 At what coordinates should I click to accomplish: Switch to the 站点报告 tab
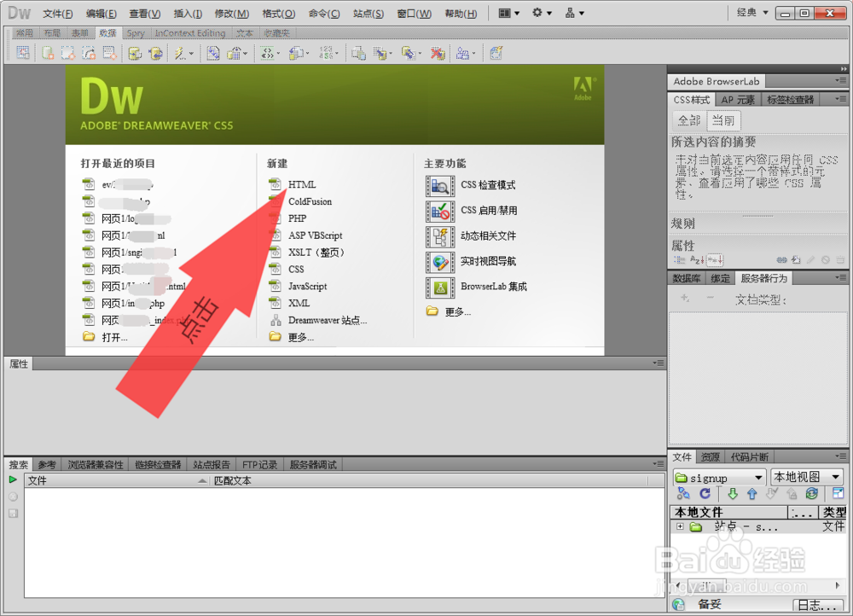tap(212, 464)
